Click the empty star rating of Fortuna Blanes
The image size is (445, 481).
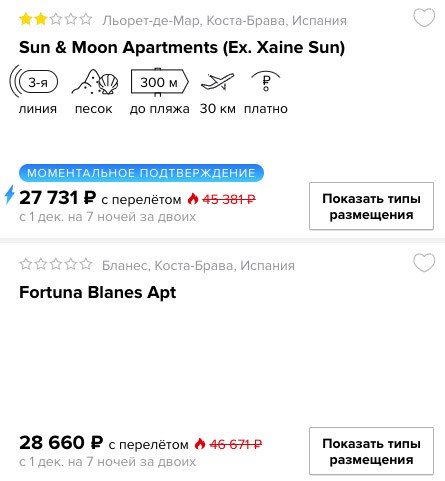point(56,264)
